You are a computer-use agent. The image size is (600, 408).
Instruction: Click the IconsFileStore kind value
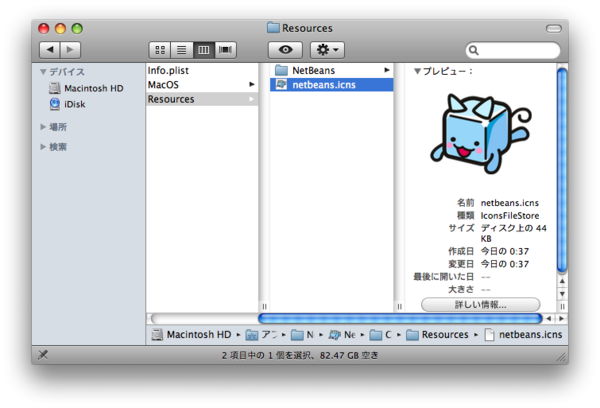click(x=510, y=215)
